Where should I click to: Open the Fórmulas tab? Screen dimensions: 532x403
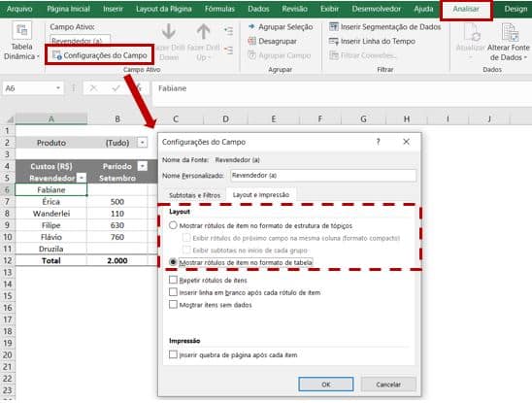pyautogui.click(x=219, y=9)
